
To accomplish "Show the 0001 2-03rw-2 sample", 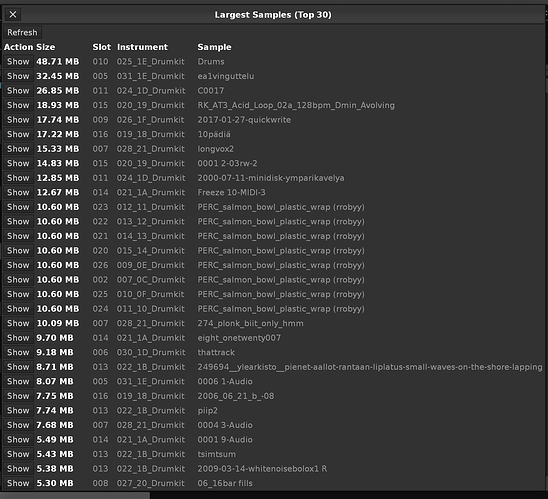I will point(19,163).
